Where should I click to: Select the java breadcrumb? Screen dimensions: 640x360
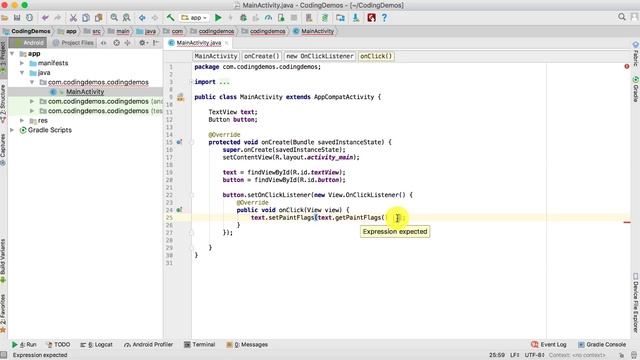pos(150,31)
